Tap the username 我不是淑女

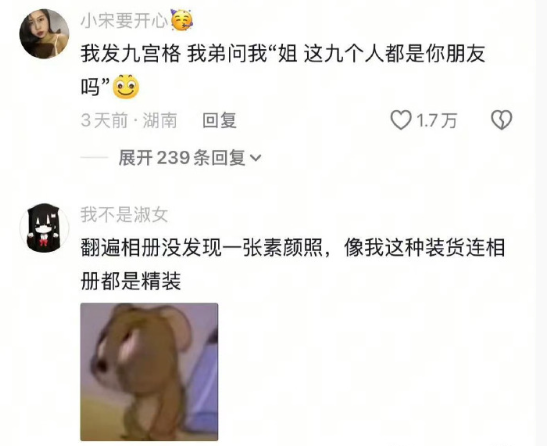point(124,214)
